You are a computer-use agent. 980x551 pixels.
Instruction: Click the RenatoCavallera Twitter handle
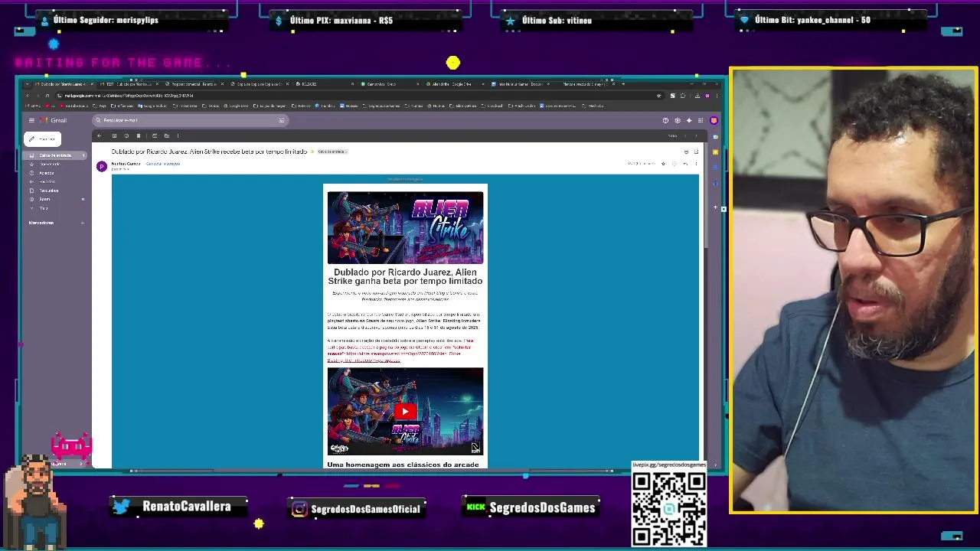tap(186, 507)
